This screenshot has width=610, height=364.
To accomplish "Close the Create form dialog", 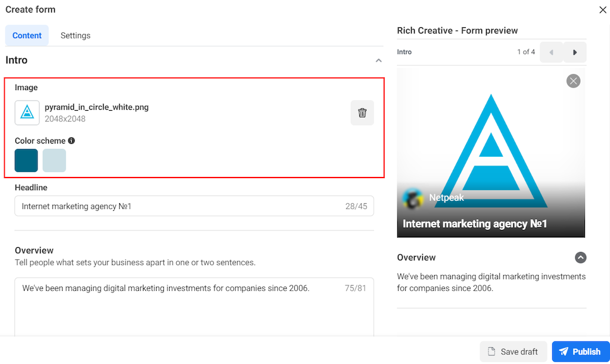I will [x=603, y=10].
